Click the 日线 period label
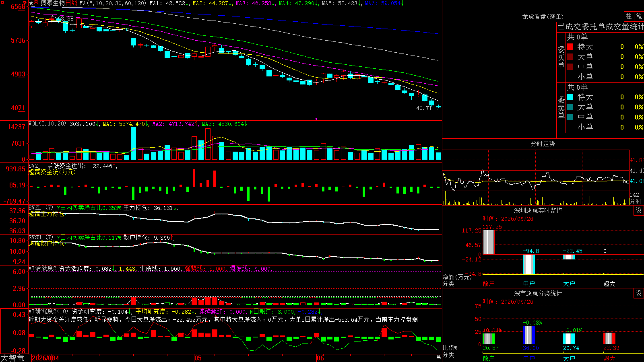644x362 pixels. 71,3
